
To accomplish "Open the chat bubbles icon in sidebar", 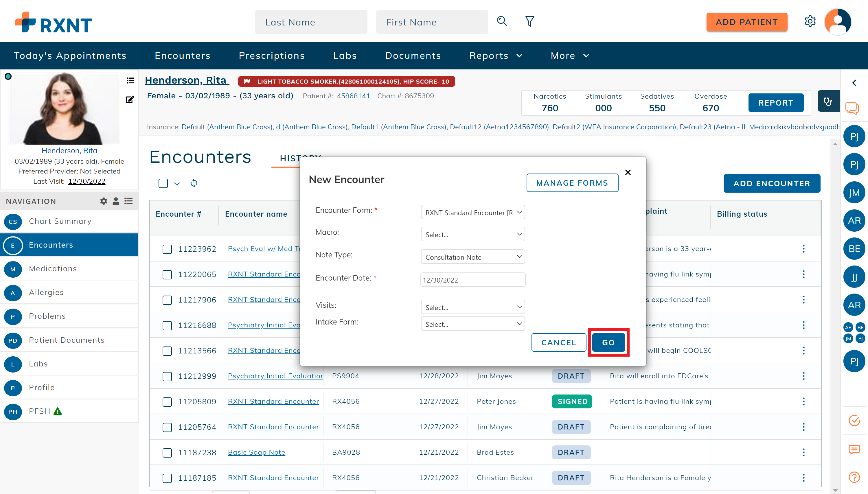I will click(852, 108).
